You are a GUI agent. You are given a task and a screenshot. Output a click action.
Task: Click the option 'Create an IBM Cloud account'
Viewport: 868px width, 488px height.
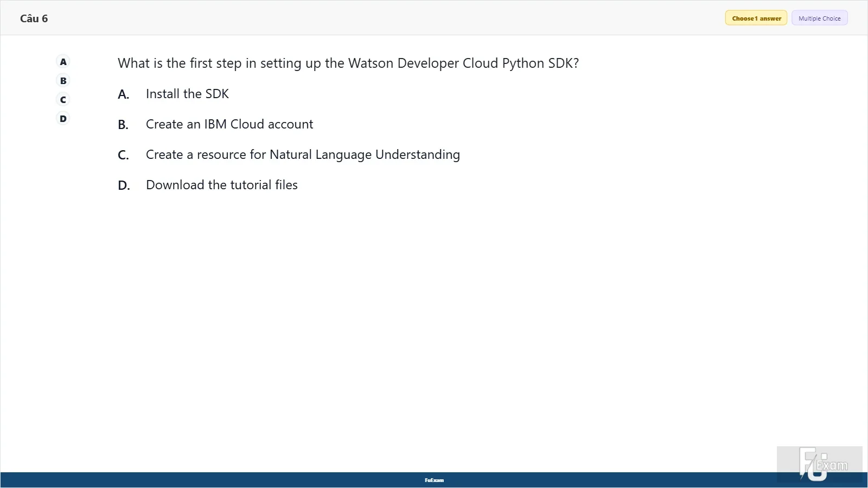[229, 124]
